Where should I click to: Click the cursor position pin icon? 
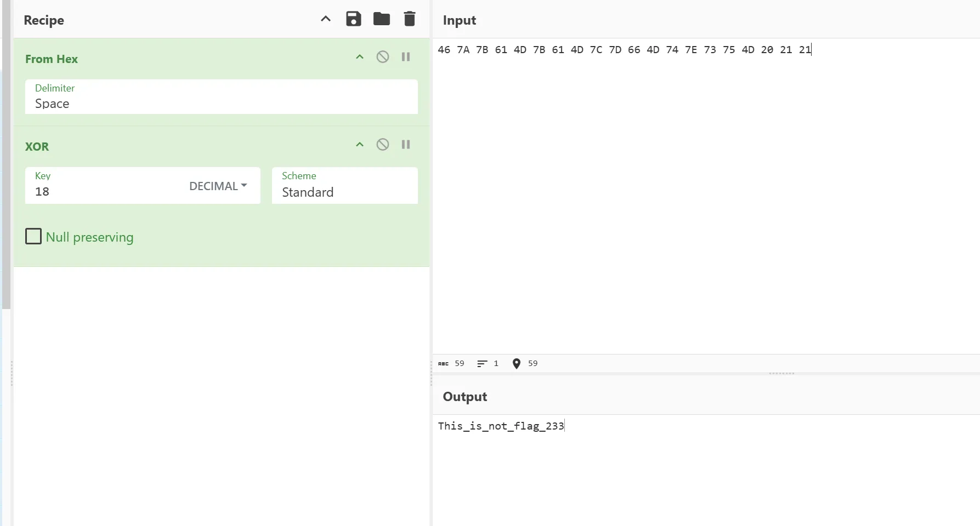[x=516, y=364]
